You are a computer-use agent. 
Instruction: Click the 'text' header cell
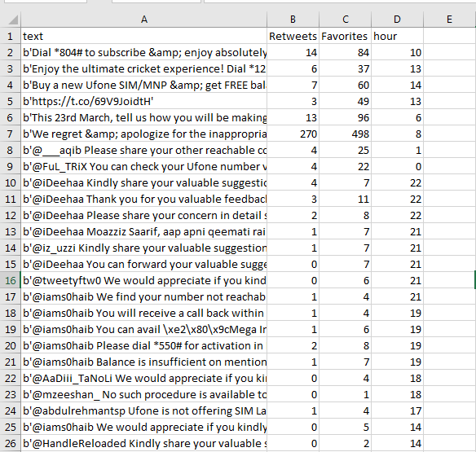144,36
